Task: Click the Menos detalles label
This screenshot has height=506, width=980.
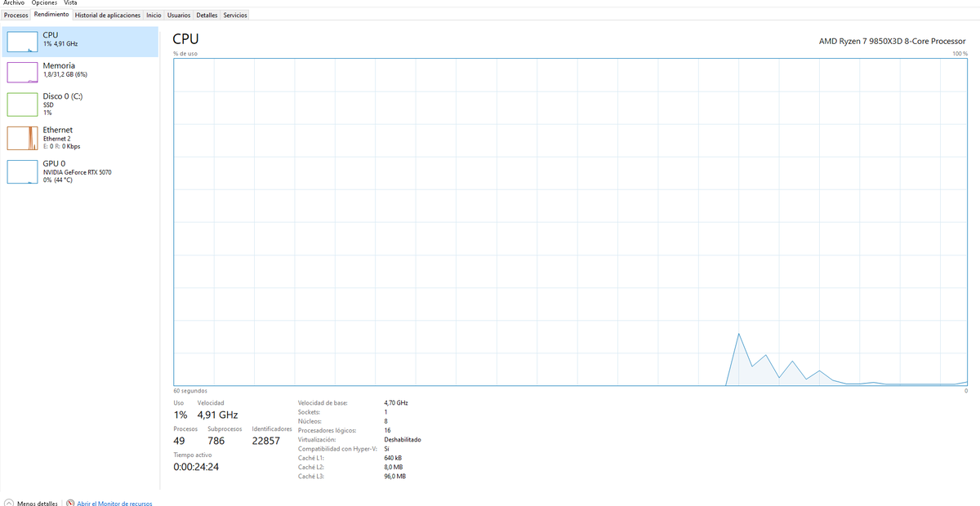Action: coord(38,504)
